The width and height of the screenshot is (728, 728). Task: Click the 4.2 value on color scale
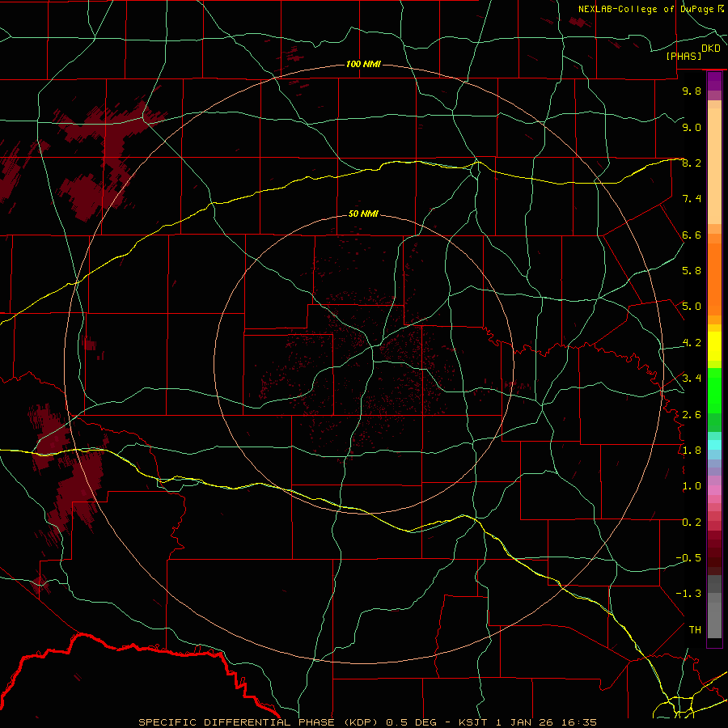(x=692, y=342)
